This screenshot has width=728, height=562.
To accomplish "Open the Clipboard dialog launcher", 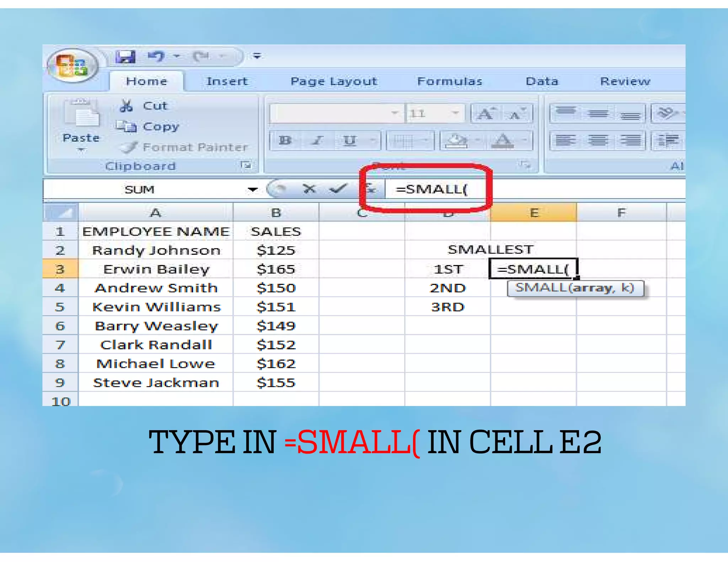I will [246, 165].
